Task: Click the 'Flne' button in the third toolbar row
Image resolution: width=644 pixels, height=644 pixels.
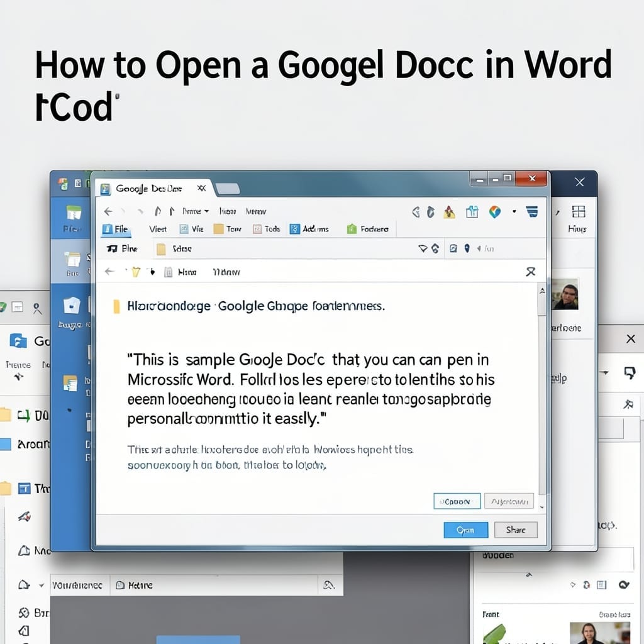Action: coord(122,248)
